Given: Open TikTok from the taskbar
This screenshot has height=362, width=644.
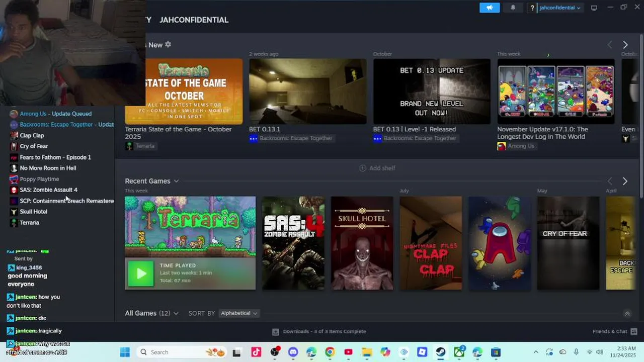Looking at the screenshot, I should pyautogui.click(x=256, y=352).
